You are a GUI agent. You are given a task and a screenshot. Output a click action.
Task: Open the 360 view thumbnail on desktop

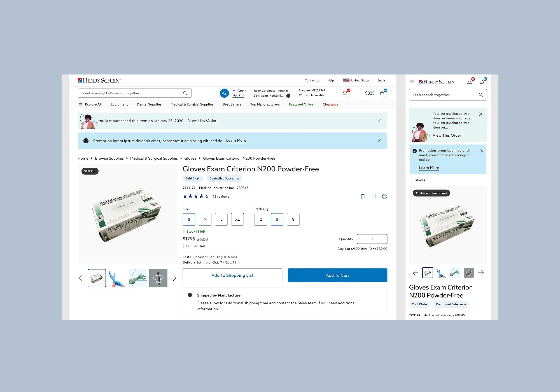pos(158,278)
